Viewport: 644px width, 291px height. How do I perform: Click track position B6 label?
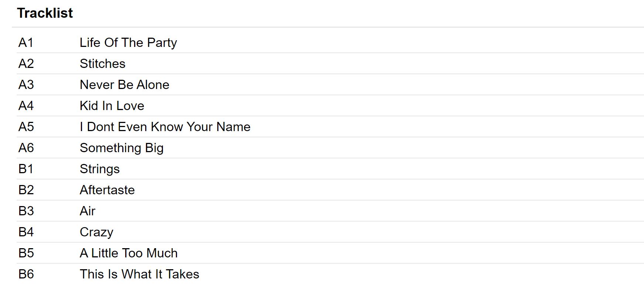click(26, 274)
